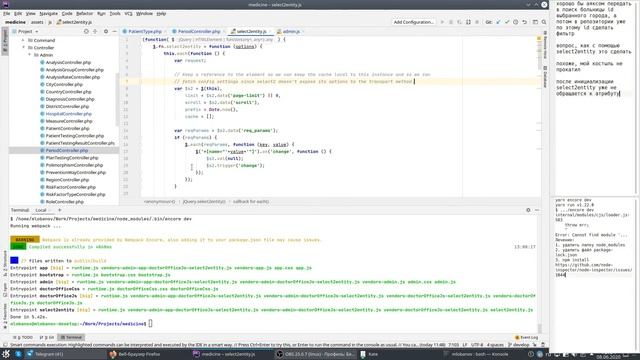Click the 'develop' git branch in status bar
The height and width of the screenshot is (360, 640).
(518, 345)
